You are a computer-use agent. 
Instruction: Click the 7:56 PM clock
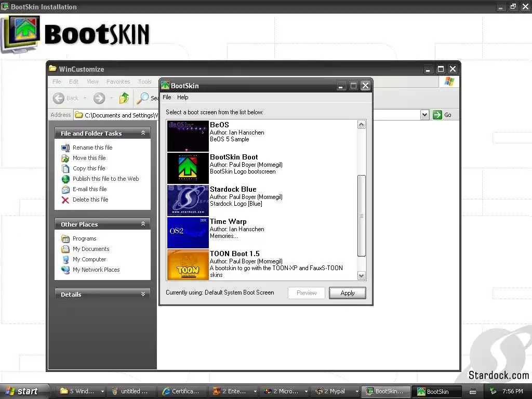pyautogui.click(x=513, y=391)
